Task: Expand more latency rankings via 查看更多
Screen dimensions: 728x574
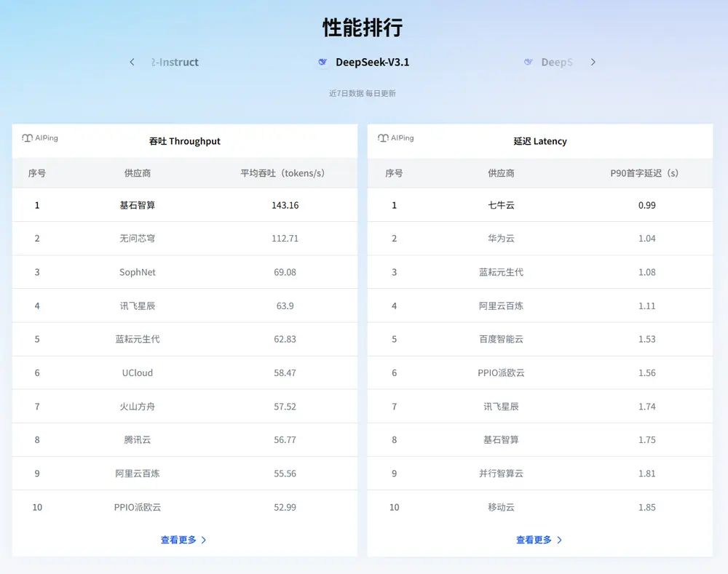Action: 539,540
